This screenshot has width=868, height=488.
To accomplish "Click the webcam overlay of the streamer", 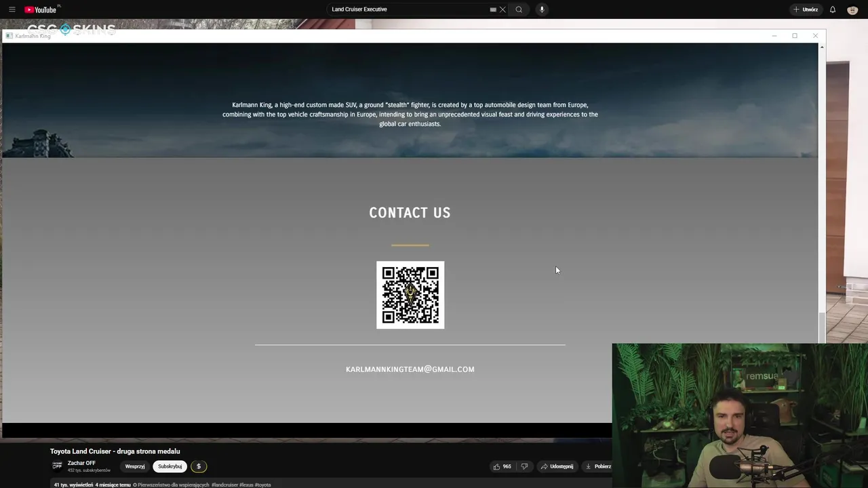I will point(740,415).
